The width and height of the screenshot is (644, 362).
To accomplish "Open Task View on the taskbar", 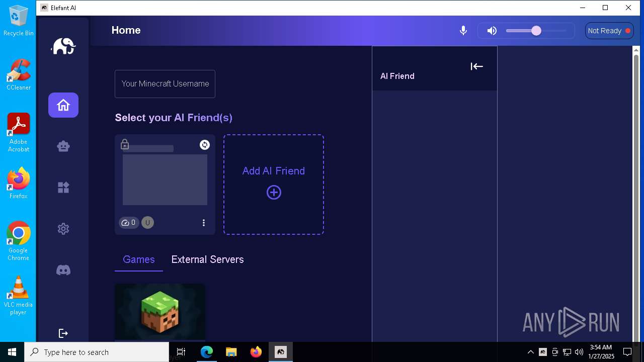I will [181, 352].
